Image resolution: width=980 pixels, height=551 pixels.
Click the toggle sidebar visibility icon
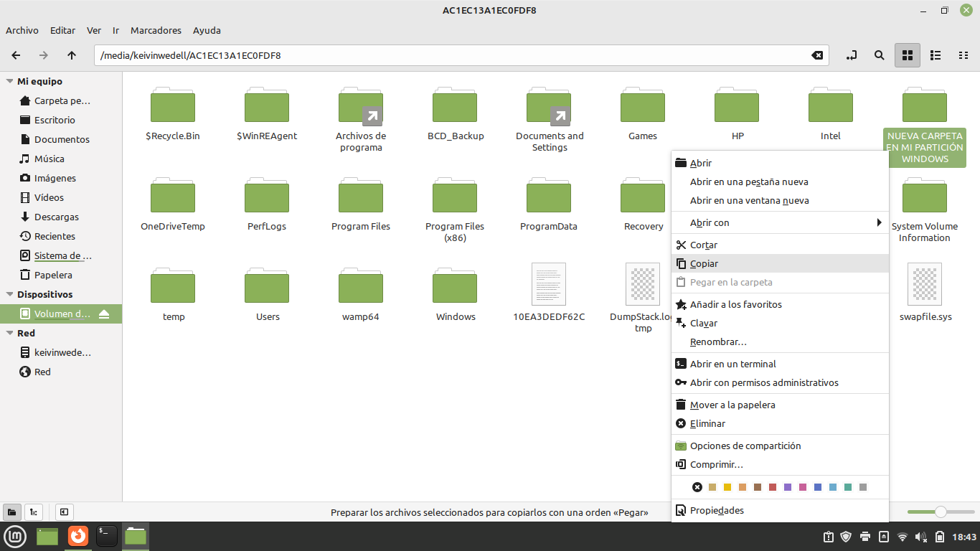pyautogui.click(x=64, y=512)
